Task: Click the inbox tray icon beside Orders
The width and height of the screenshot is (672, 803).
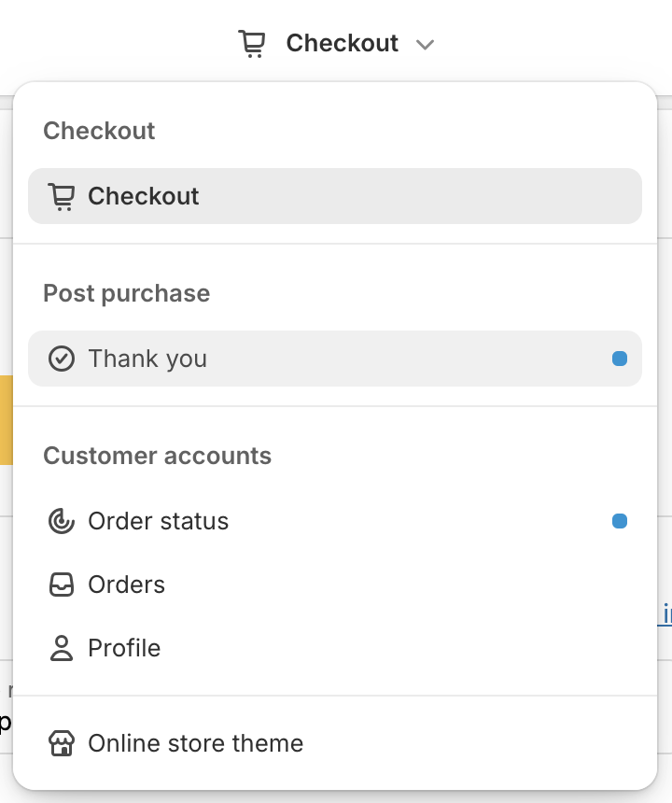Action: tap(62, 585)
